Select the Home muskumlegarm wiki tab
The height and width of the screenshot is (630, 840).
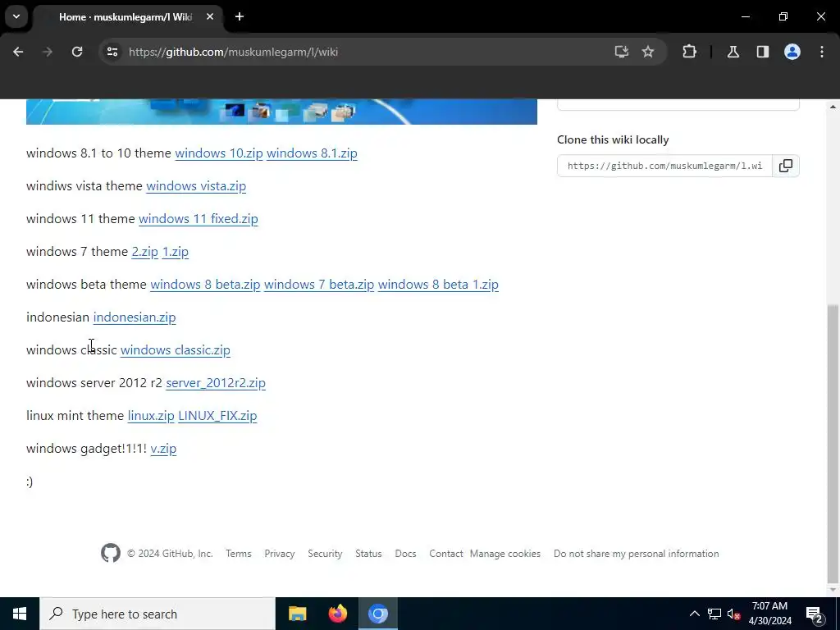coord(126,17)
